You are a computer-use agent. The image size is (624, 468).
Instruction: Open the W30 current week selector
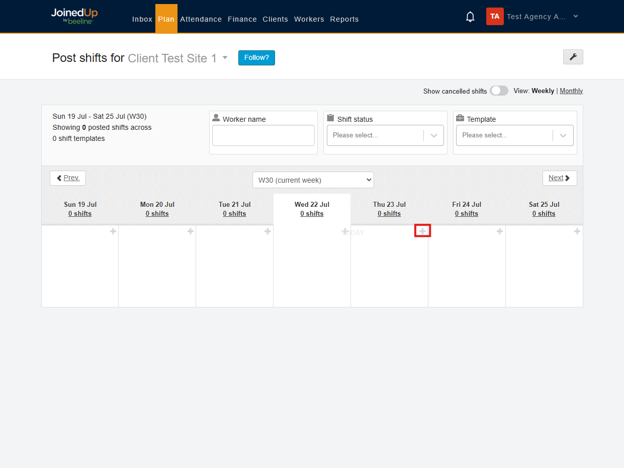pyautogui.click(x=313, y=180)
